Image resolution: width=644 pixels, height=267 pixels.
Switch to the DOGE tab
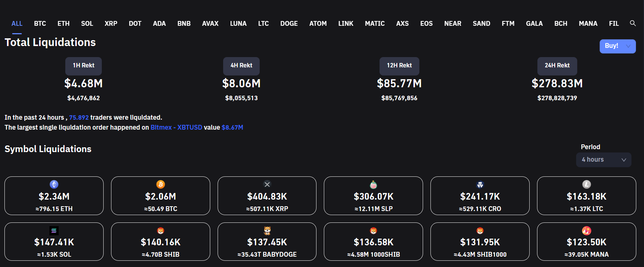click(289, 24)
